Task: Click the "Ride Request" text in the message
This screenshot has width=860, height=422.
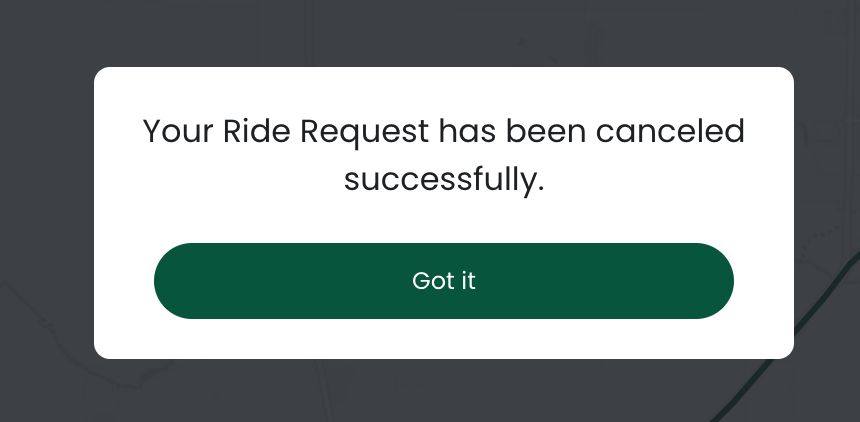Action: [328, 131]
